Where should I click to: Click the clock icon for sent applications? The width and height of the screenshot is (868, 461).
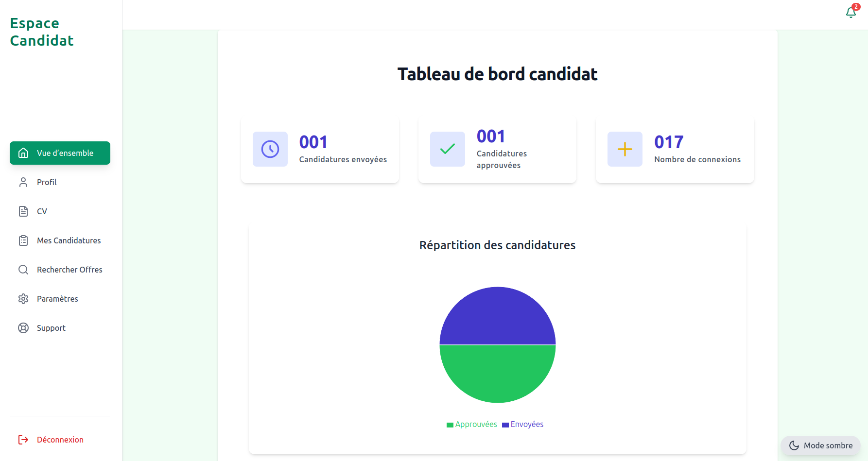270,149
